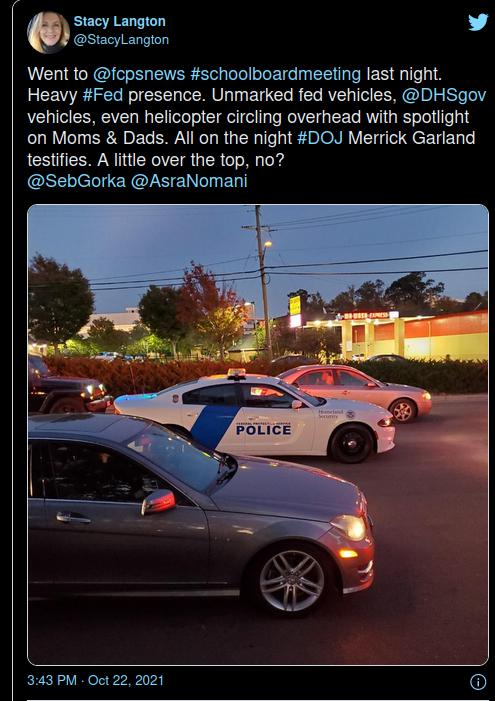Image resolution: width=495 pixels, height=701 pixels.
Task: Enlarge the attached police car photo
Action: pos(258,435)
